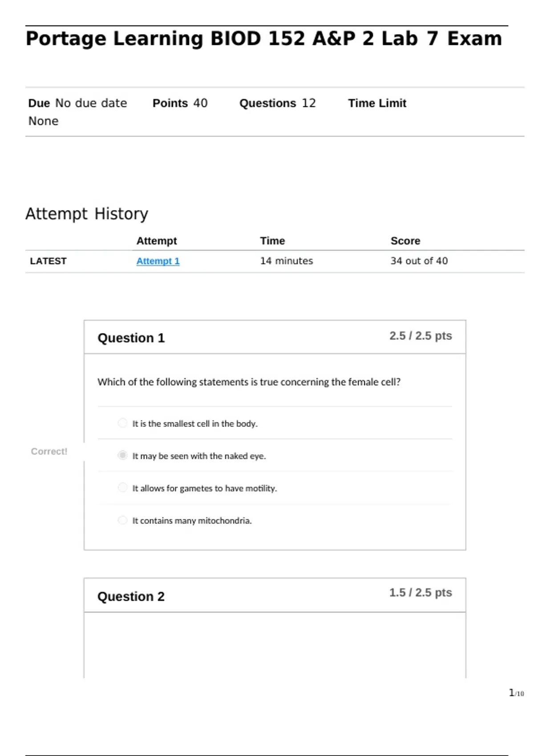
Task: Click the Questions 12 label
Action: (x=278, y=103)
